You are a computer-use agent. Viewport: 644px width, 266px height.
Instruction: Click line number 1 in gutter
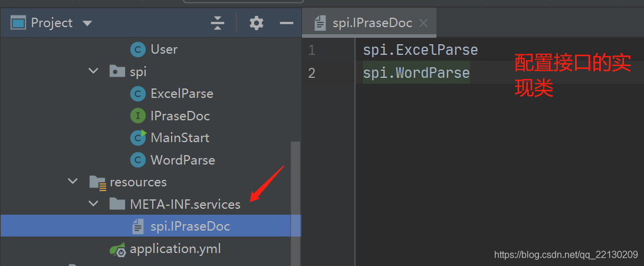(312, 51)
